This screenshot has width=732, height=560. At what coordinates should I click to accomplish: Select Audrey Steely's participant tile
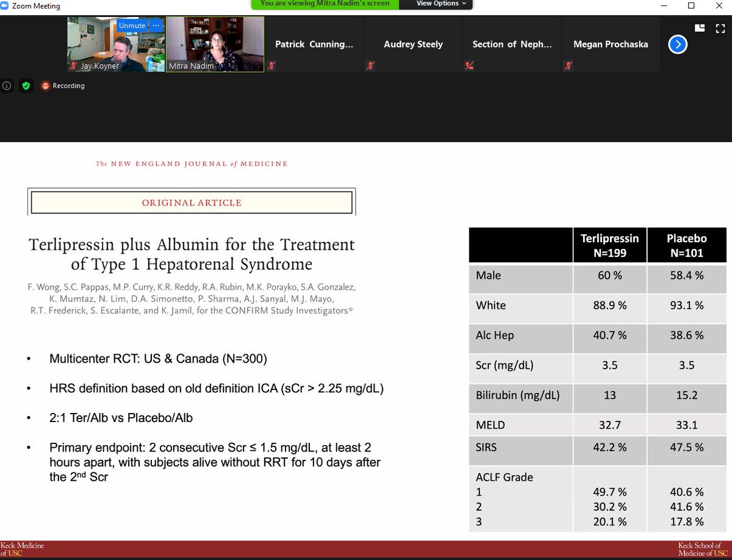pyautogui.click(x=413, y=45)
